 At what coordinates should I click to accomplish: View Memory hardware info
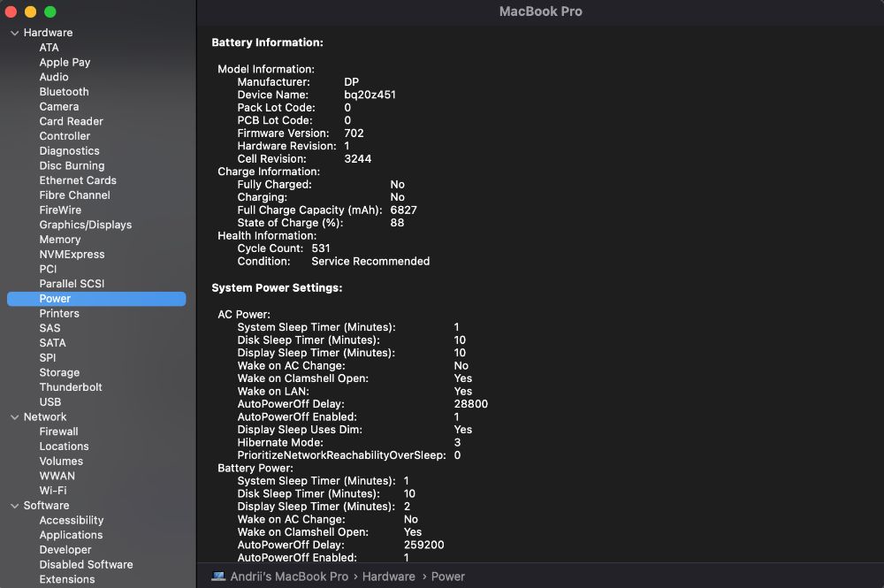pos(60,239)
